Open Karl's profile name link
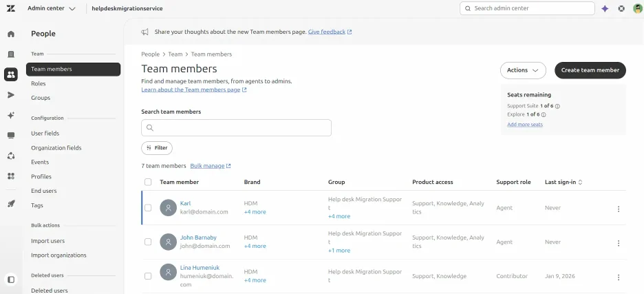The height and width of the screenshot is (294, 644). [185, 203]
